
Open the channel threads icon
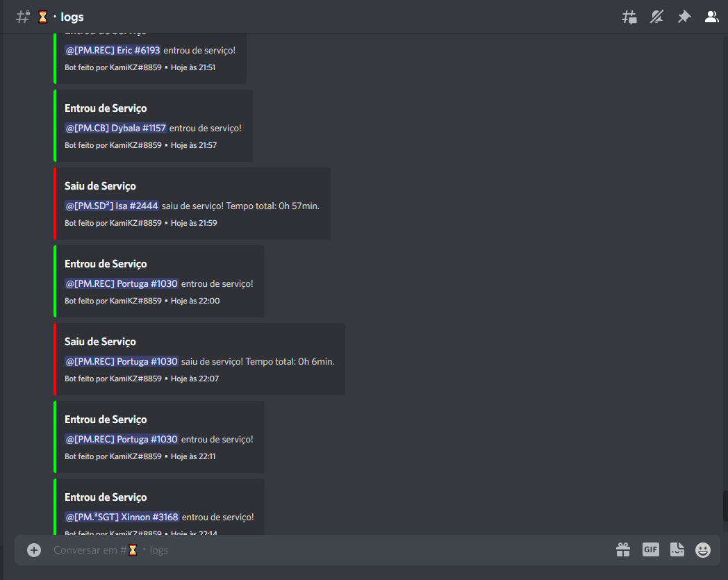629,16
